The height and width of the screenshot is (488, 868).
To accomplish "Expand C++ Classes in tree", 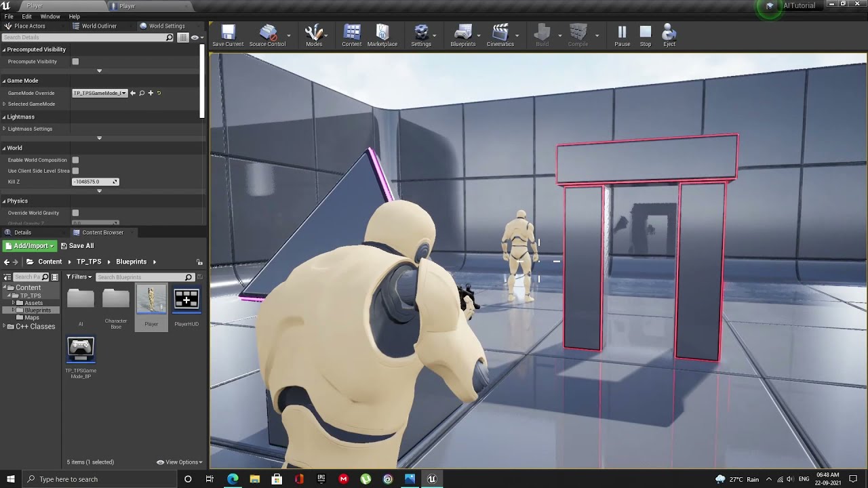I will pos(5,327).
